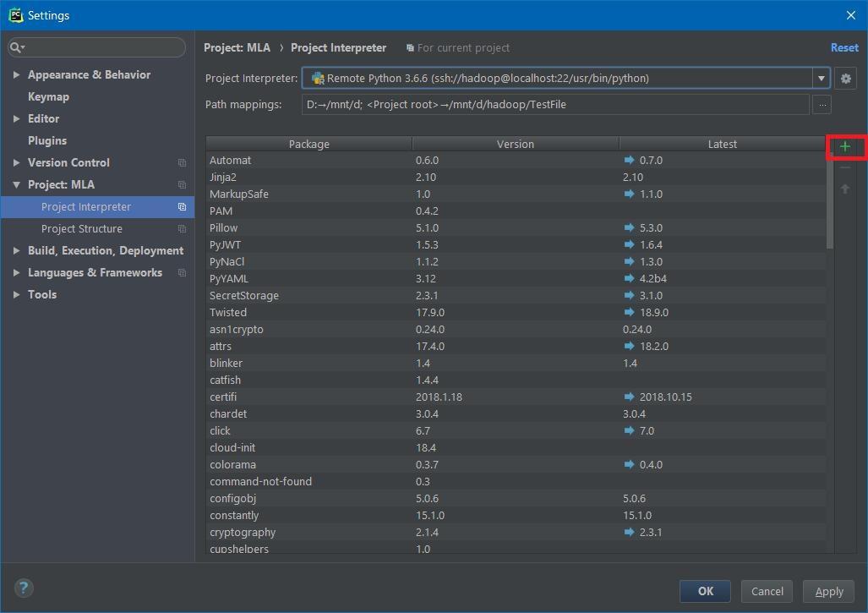This screenshot has height=613, width=868.
Task: Click the Reset link
Action: coord(844,47)
